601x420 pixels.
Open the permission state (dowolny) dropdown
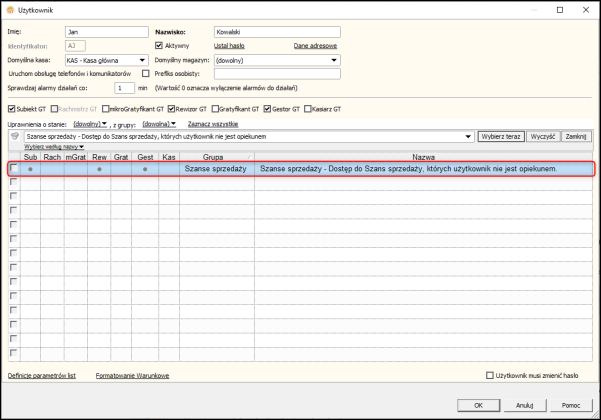pyautogui.click(x=90, y=124)
